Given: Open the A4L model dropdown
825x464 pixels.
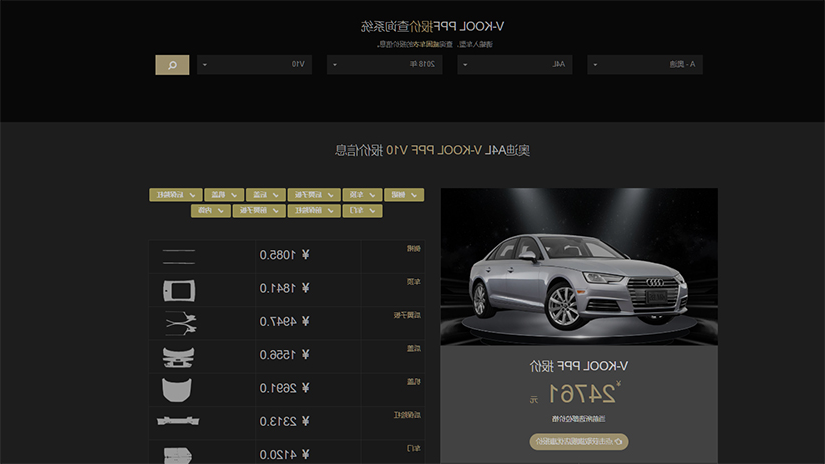Looking at the screenshot, I should pyautogui.click(x=515, y=65).
